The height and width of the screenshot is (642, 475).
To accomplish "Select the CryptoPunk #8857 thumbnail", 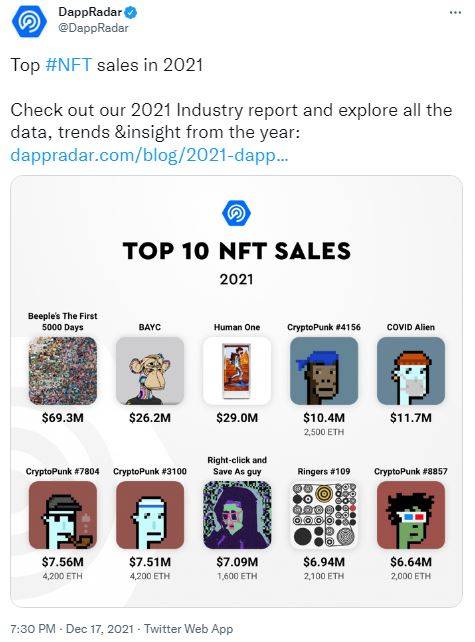I will pos(411,515).
